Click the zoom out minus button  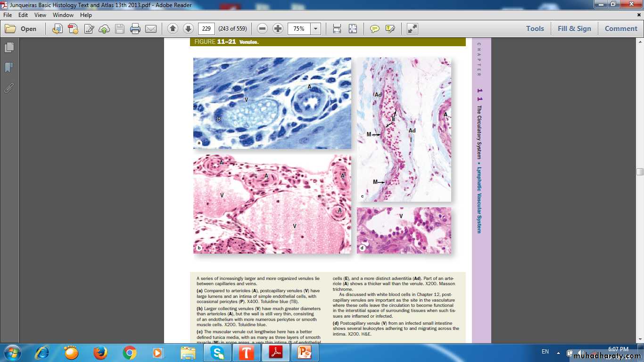(x=263, y=29)
